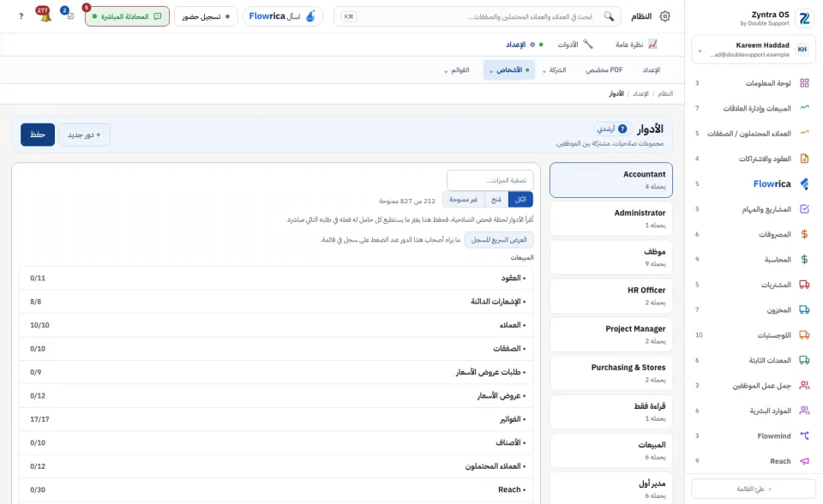823x504 pixels.
Task: Open لوحة المعلومات dashboard icon
Action: pyautogui.click(x=804, y=83)
